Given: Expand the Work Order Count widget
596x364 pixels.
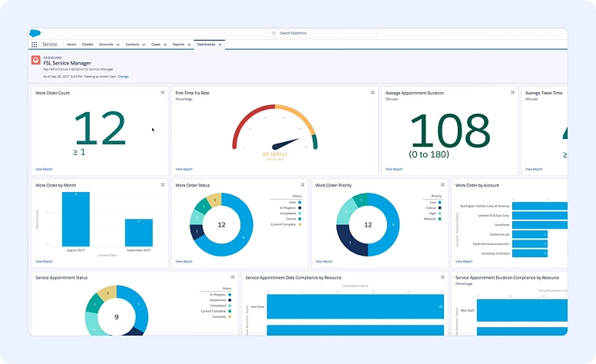Looking at the screenshot, I should [163, 93].
